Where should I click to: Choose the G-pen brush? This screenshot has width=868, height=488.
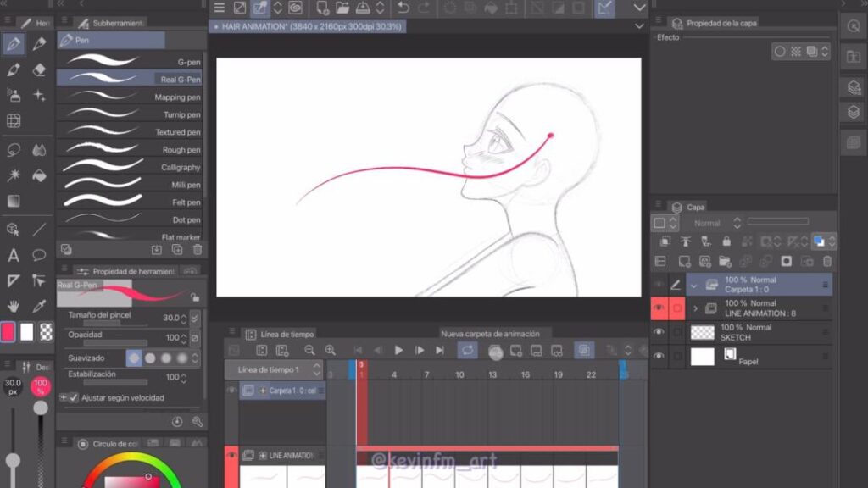point(130,62)
